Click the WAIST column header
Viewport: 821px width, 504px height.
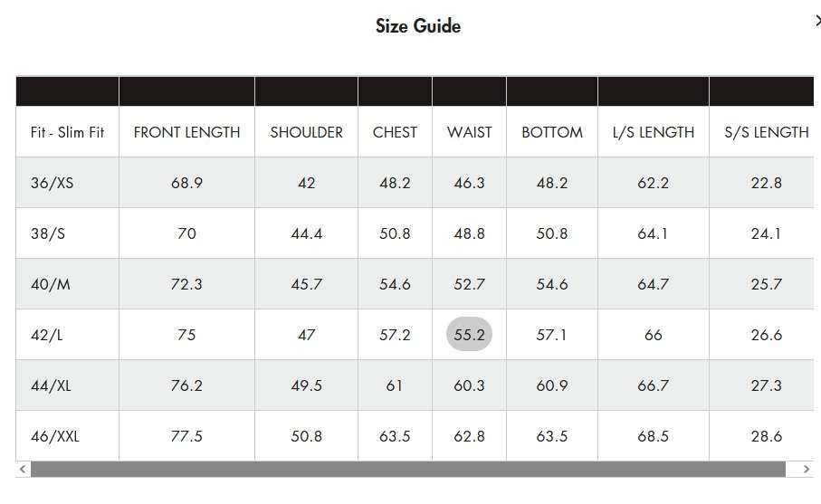tap(469, 132)
